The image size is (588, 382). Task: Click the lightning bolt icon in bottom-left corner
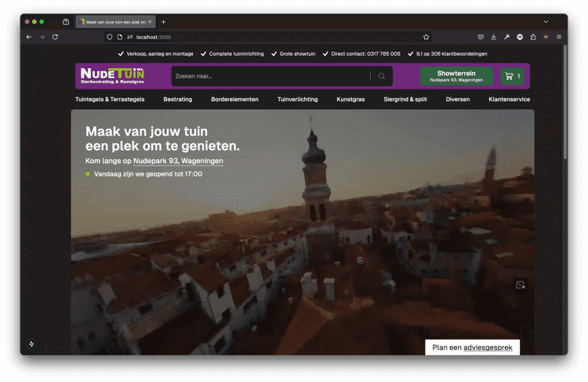coord(31,344)
